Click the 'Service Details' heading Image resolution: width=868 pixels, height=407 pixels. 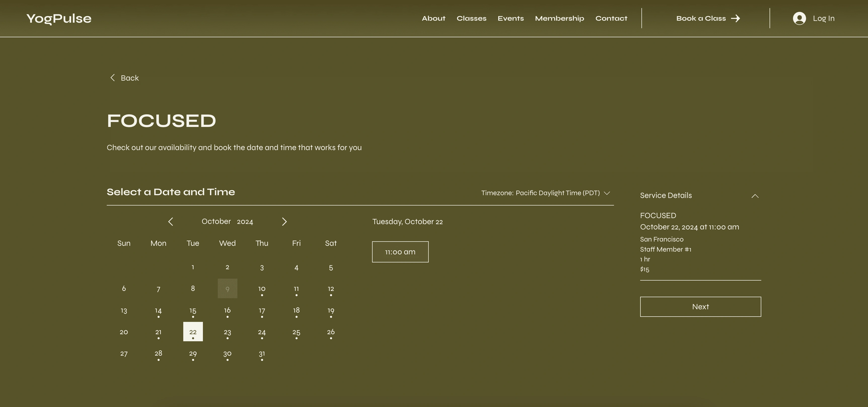[666, 195]
